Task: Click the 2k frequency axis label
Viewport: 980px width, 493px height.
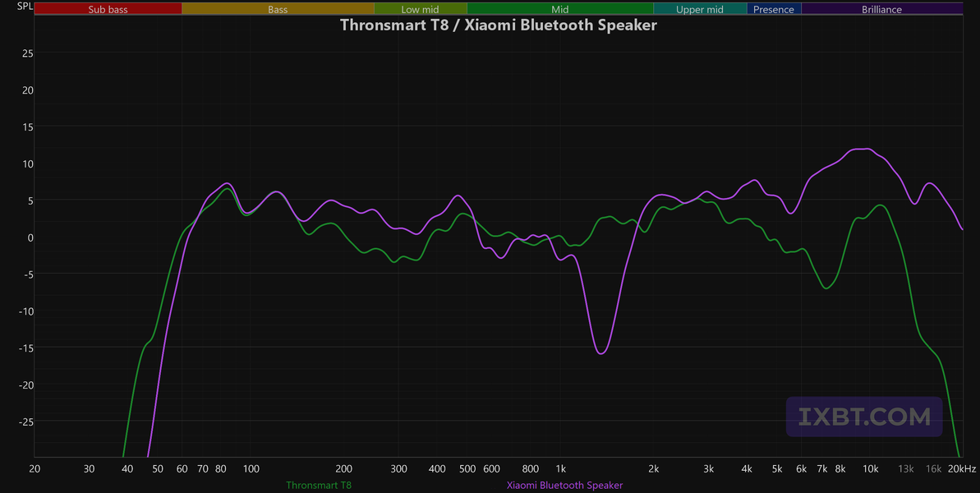Action: [x=654, y=468]
